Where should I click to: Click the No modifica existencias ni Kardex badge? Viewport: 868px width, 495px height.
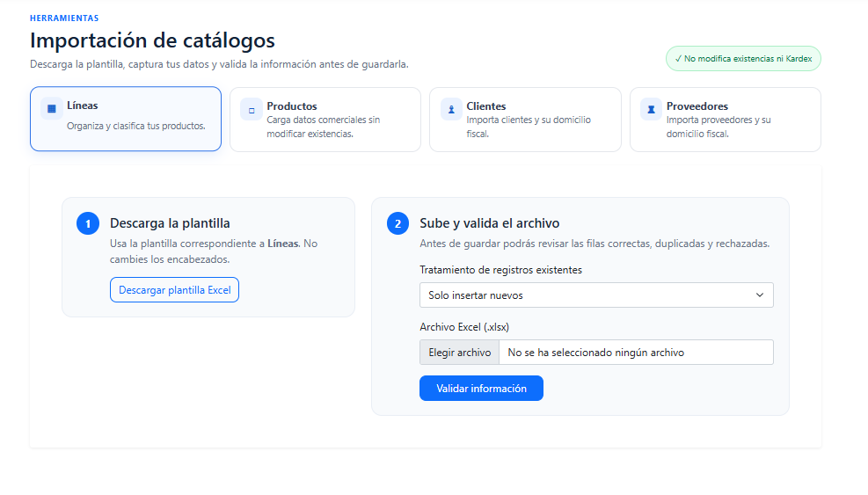[x=743, y=59]
